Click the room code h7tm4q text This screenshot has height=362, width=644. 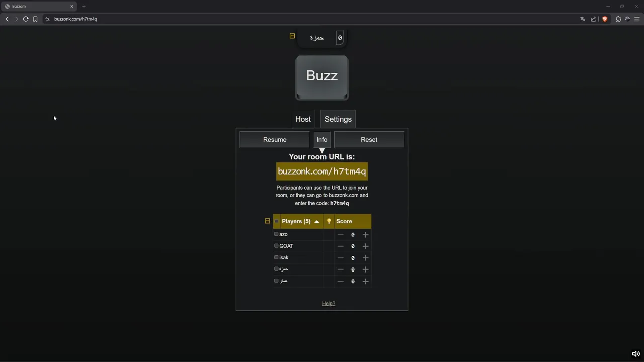click(340, 203)
